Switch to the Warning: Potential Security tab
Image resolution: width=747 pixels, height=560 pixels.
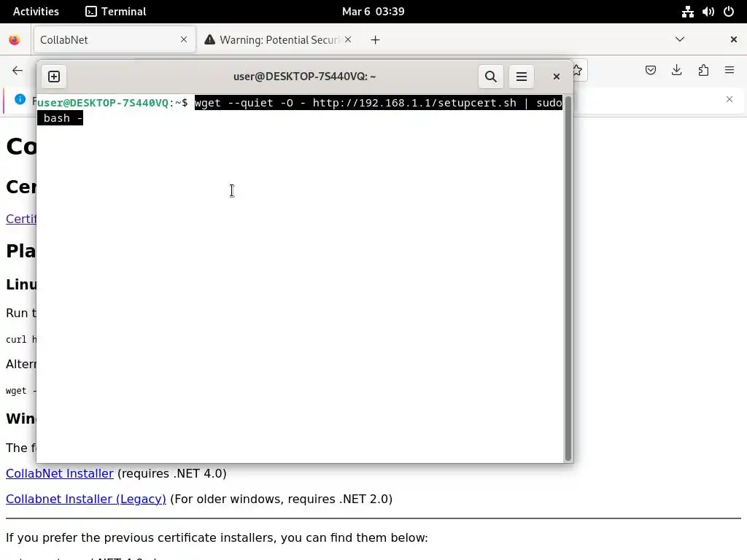point(279,39)
